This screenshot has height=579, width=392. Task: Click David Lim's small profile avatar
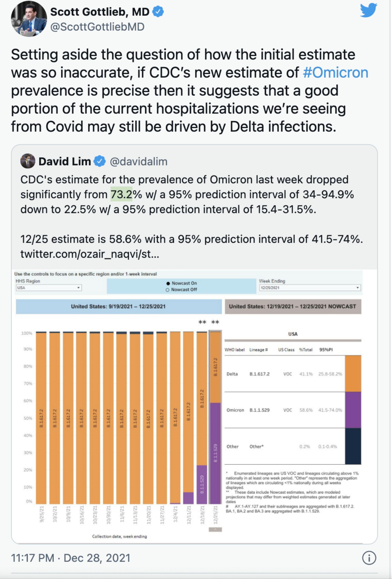pos(28,161)
